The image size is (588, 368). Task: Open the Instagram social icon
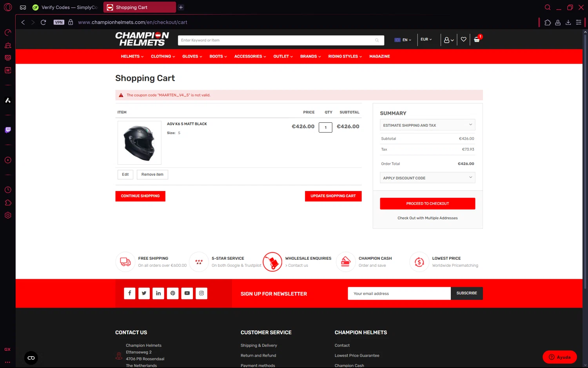point(201,293)
